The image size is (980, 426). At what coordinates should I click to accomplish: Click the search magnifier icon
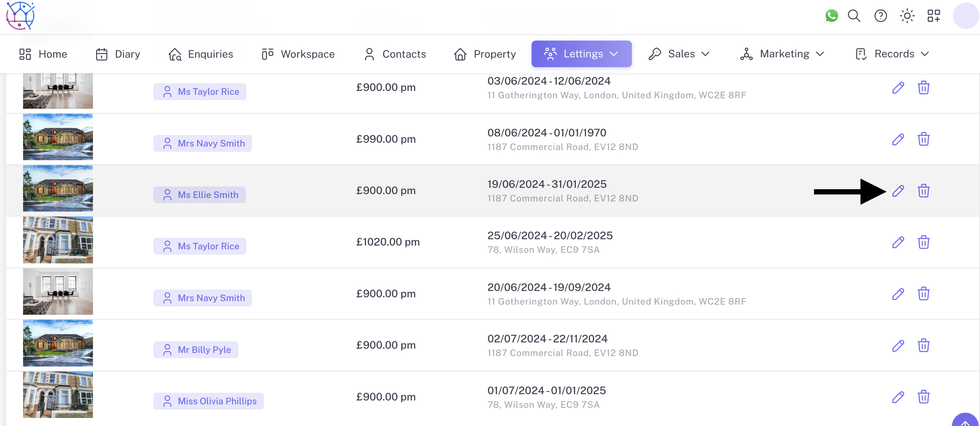854,16
